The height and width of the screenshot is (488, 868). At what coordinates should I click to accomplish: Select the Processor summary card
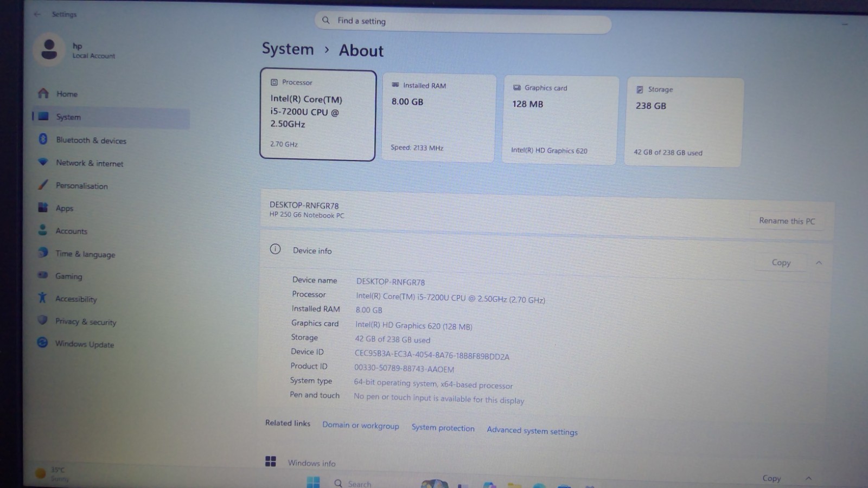pos(318,115)
